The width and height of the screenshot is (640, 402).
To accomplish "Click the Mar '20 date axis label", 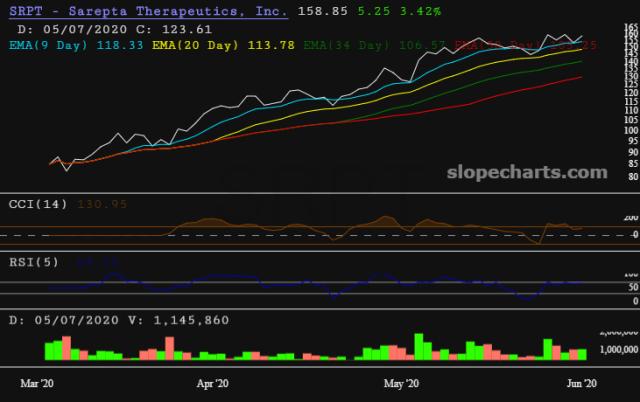I will point(40,383).
